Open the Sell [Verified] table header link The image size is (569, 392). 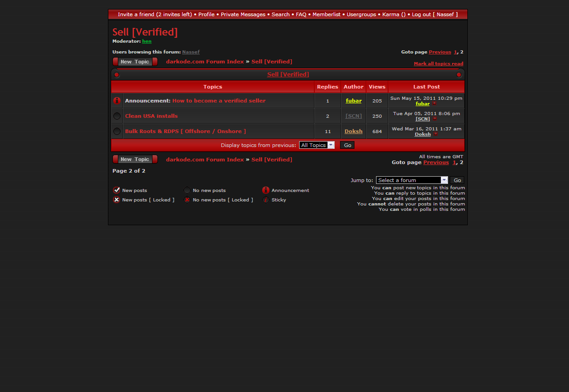pyautogui.click(x=288, y=75)
